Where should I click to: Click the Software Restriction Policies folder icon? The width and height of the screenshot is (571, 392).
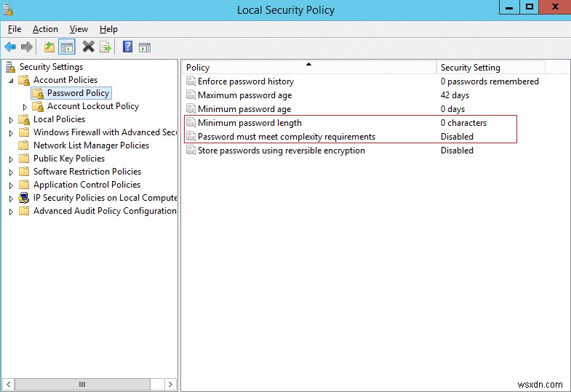coord(24,172)
